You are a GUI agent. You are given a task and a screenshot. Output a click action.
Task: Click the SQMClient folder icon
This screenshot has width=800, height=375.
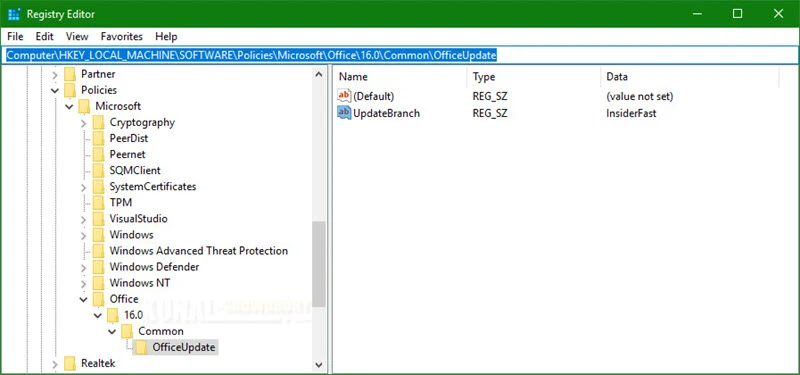98,170
